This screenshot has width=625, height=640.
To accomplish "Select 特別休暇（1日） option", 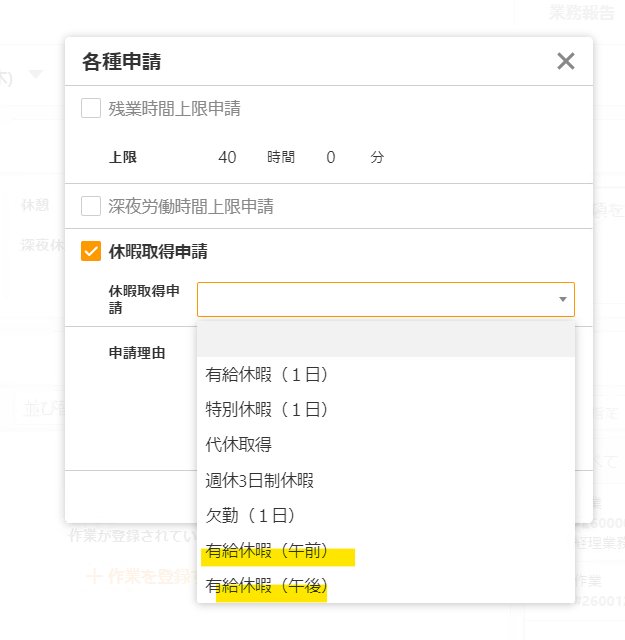I will click(267, 410).
